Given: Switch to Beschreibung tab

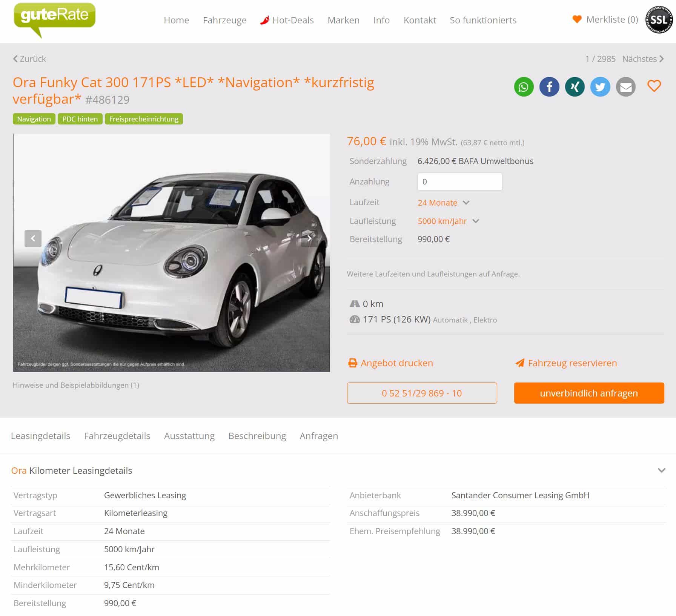Looking at the screenshot, I should 257,436.
